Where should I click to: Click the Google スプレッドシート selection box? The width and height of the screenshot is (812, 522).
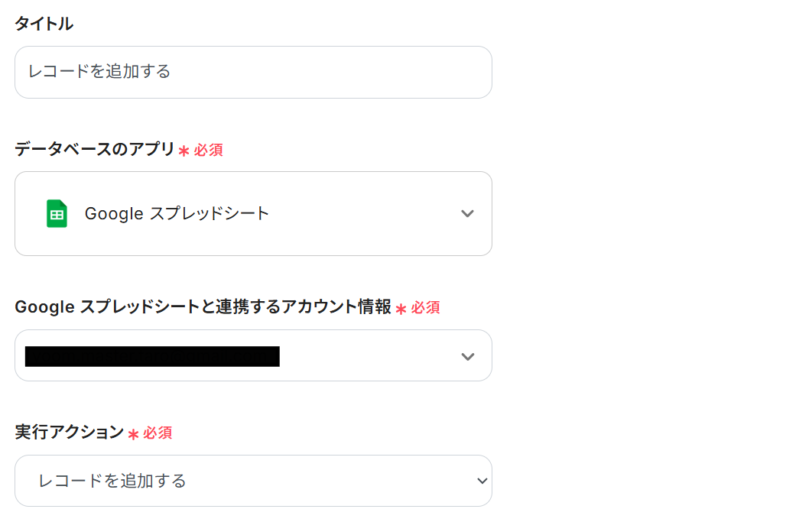click(x=252, y=214)
